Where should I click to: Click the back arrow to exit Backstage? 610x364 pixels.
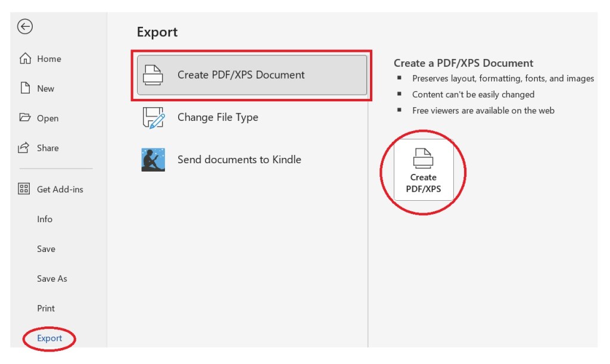click(25, 27)
